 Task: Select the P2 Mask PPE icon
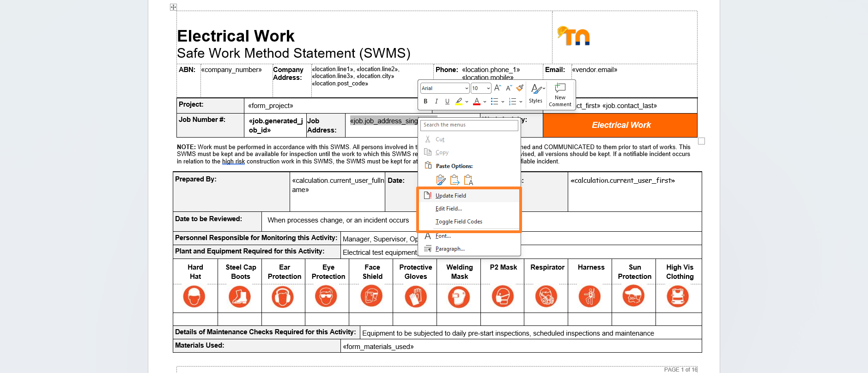coord(503,296)
